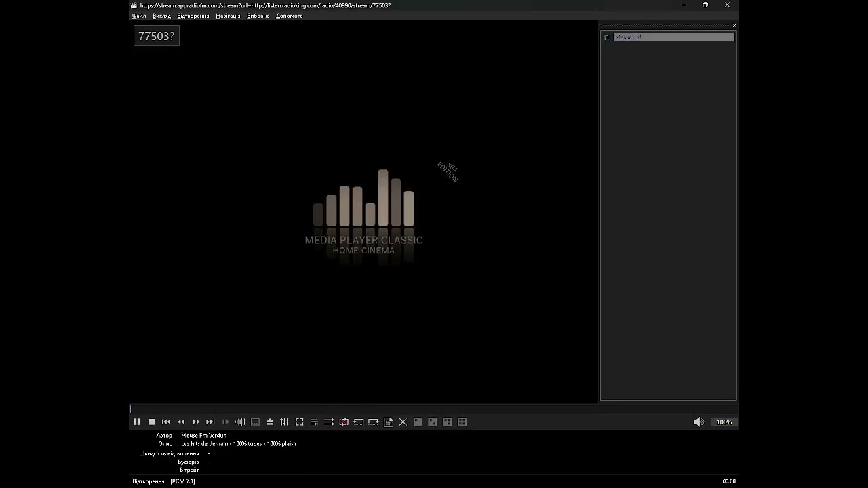Open the file properties document icon
Viewport: 868px width, 488px height.
[x=388, y=422]
